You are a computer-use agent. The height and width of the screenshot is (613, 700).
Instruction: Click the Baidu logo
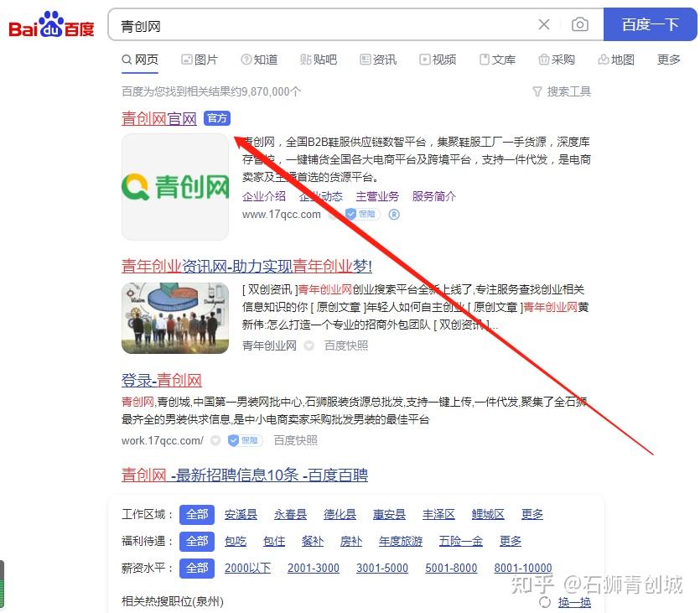[51, 24]
